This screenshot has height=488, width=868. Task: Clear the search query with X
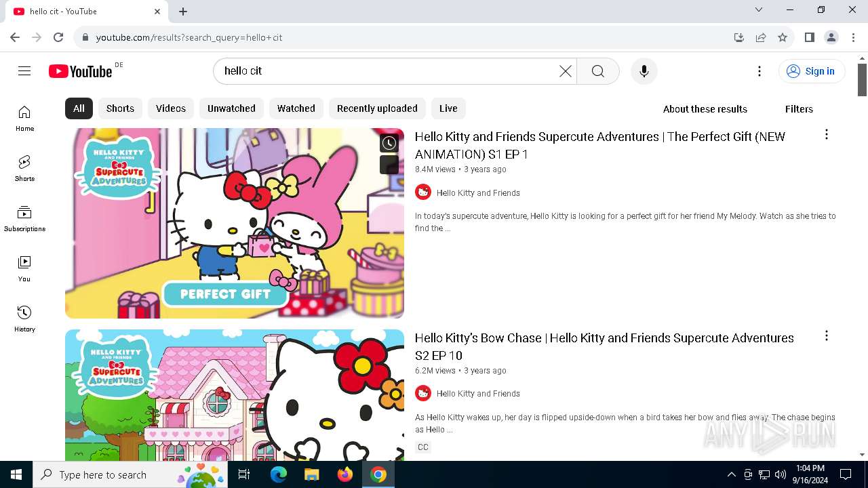click(x=565, y=71)
